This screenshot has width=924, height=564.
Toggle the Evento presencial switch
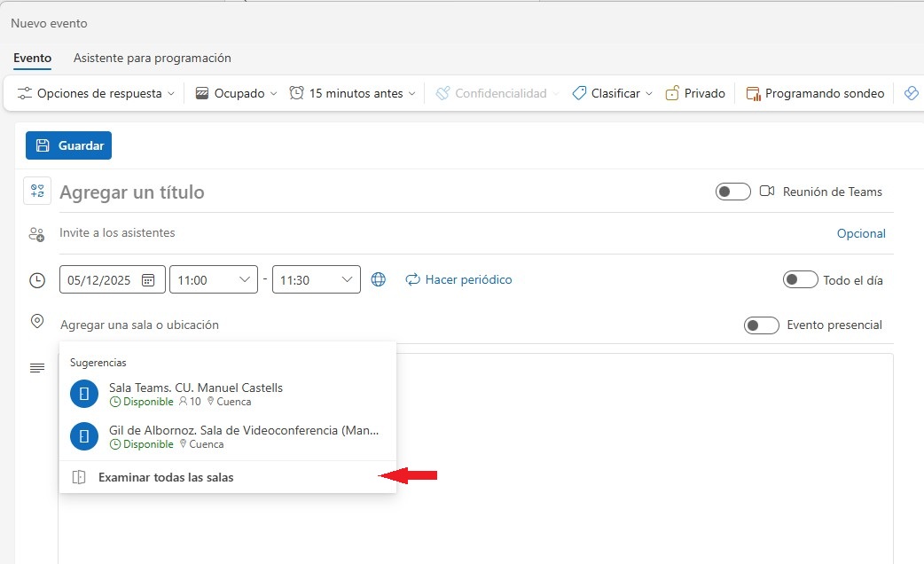(761, 325)
